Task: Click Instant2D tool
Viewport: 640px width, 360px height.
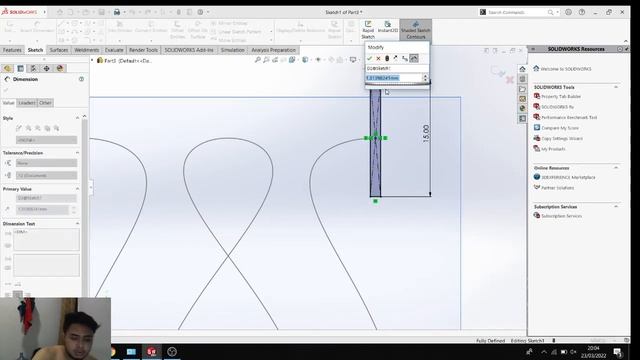Action: click(387, 27)
